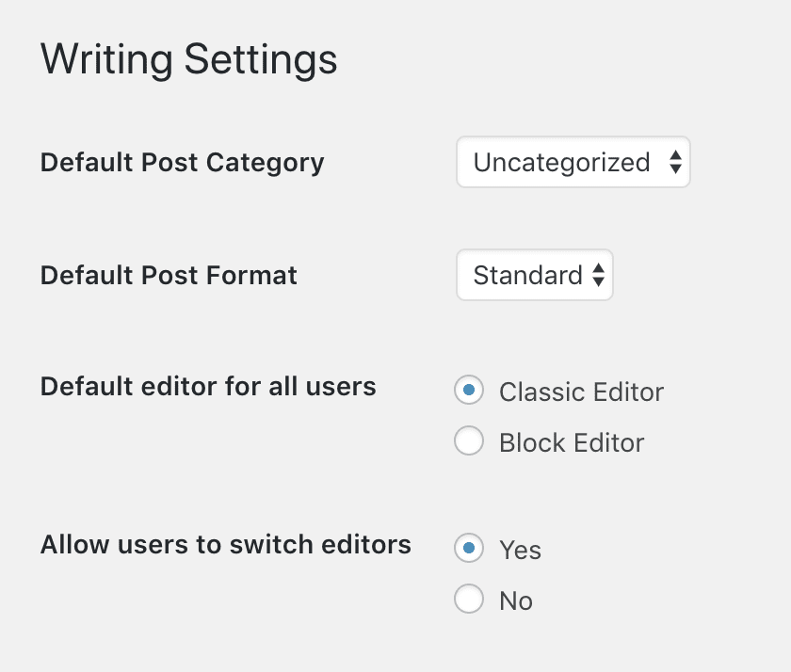Click the 'Default Post Format' field label
Viewport: 791px width, 672px height.
click(169, 276)
